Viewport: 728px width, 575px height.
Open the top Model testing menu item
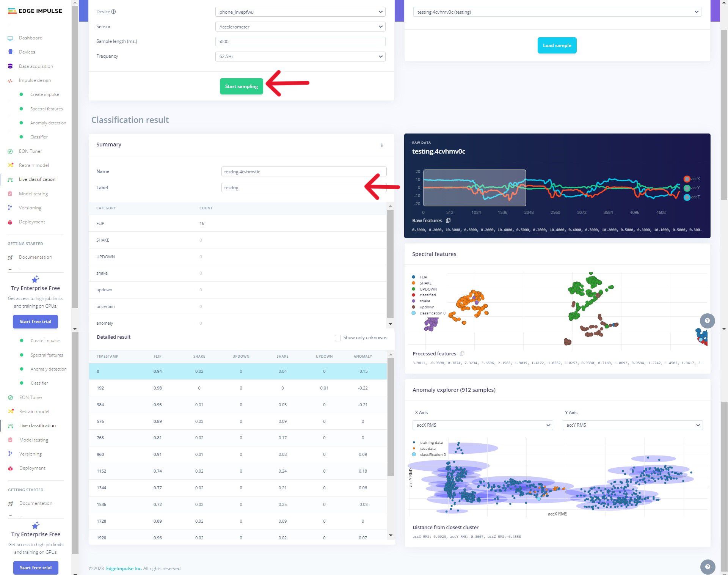[x=33, y=194]
